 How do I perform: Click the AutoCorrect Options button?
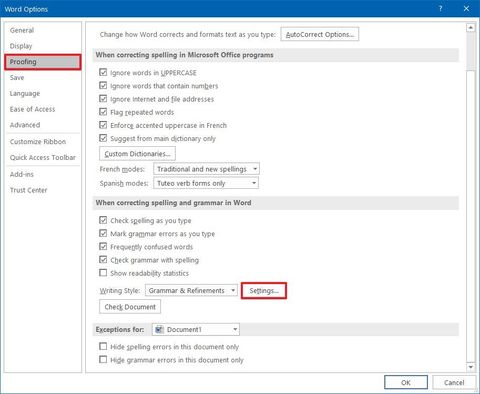point(320,34)
